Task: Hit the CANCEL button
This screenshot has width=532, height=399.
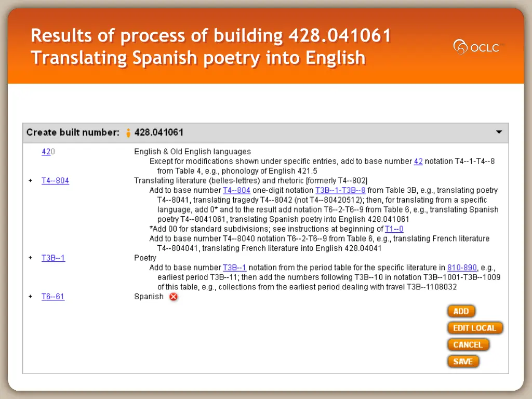Action: (x=468, y=344)
